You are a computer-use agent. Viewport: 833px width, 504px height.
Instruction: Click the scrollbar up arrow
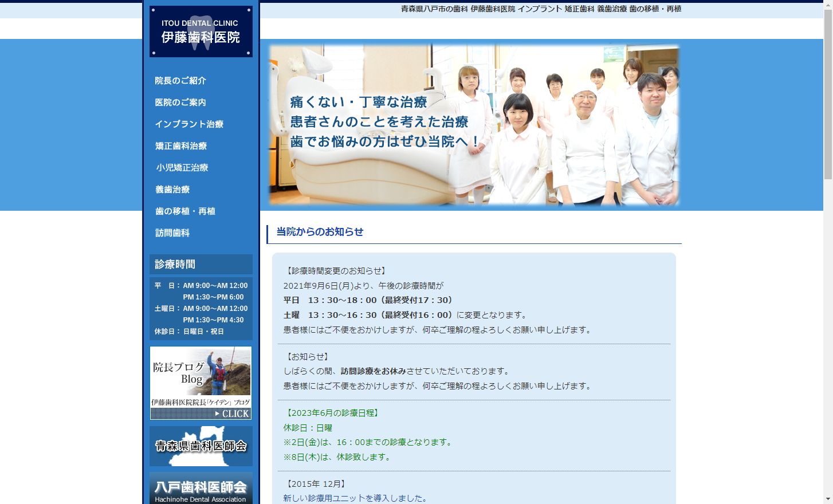(828, 5)
